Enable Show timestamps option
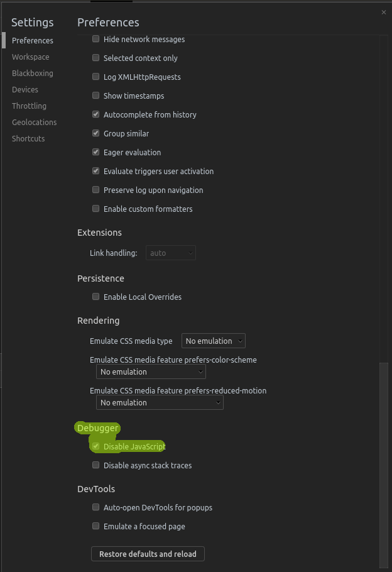This screenshot has height=572, width=392. click(x=96, y=96)
